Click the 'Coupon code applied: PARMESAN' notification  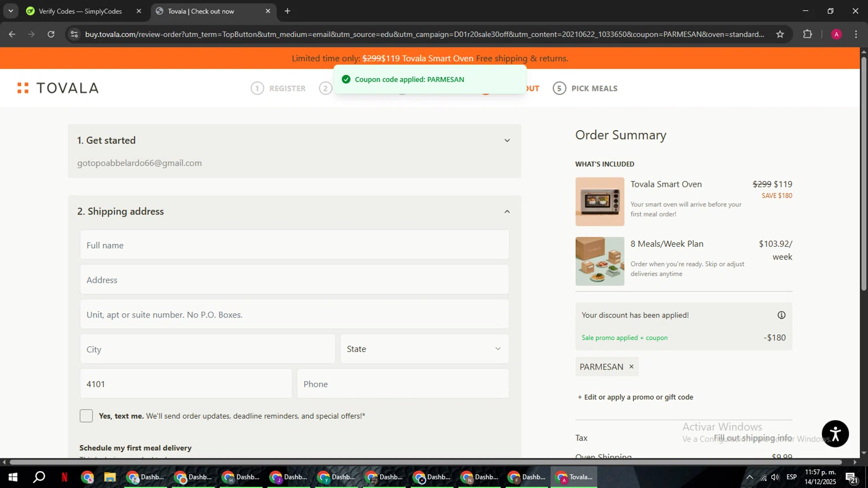tap(430, 79)
